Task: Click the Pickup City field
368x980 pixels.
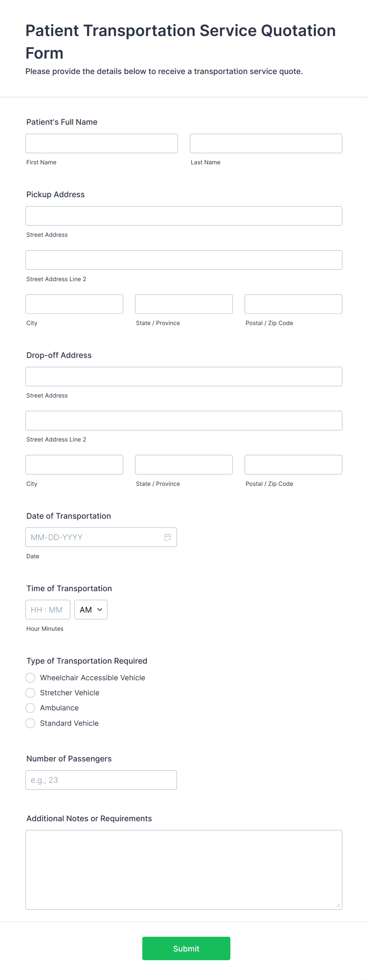Action: click(x=74, y=304)
